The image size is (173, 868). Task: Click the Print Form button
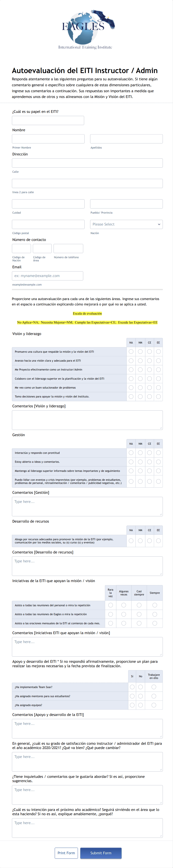point(66,853)
